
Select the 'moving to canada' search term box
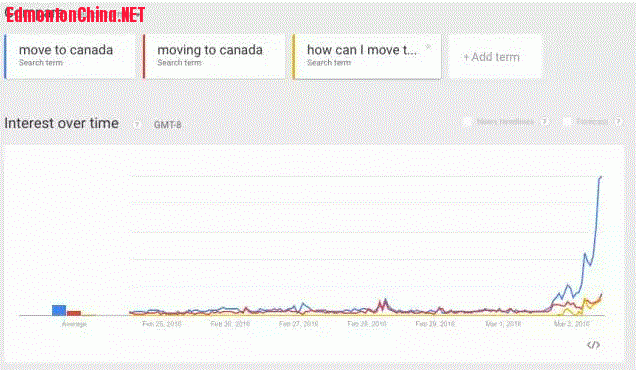(x=214, y=57)
